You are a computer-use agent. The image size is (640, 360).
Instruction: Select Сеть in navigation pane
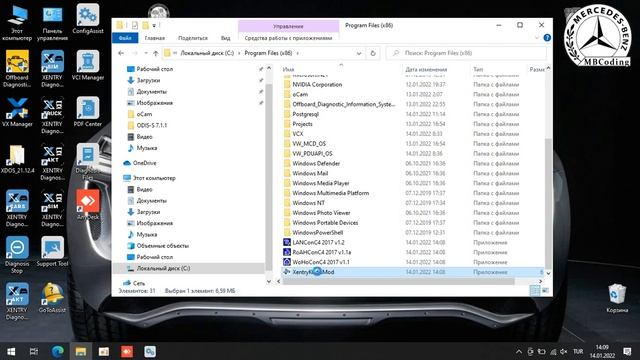pyautogui.click(x=138, y=283)
